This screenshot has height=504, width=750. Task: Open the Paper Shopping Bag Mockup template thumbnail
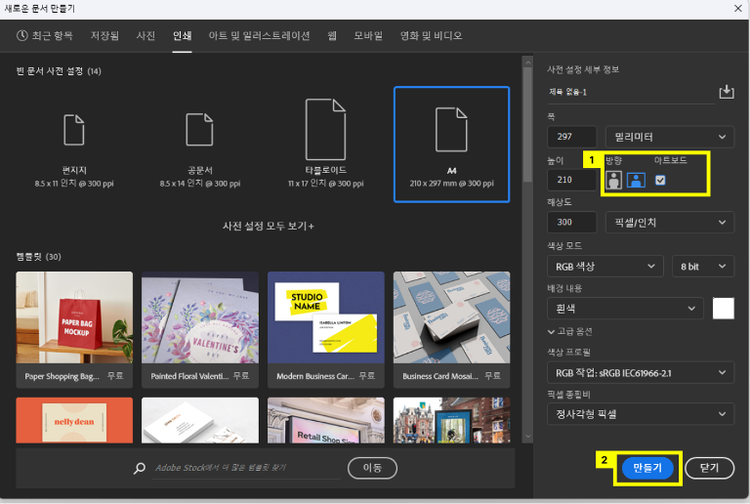74,318
